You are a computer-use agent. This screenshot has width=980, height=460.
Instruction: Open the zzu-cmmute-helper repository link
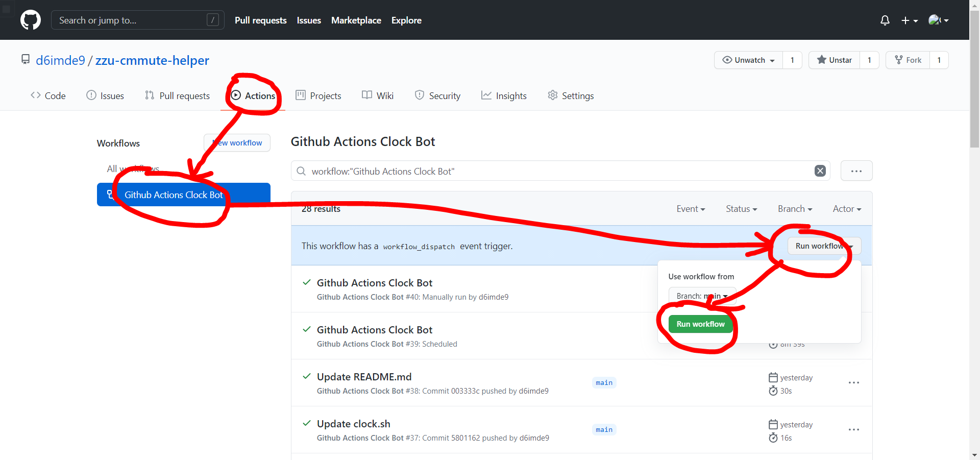[x=152, y=60]
